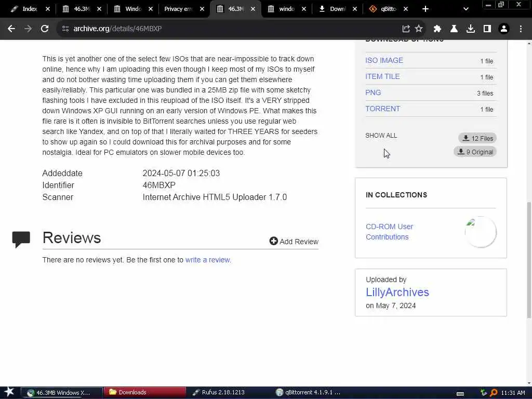Click the vertical page scrollbar thumb
The width and height of the screenshot is (532, 399).
click(529, 260)
